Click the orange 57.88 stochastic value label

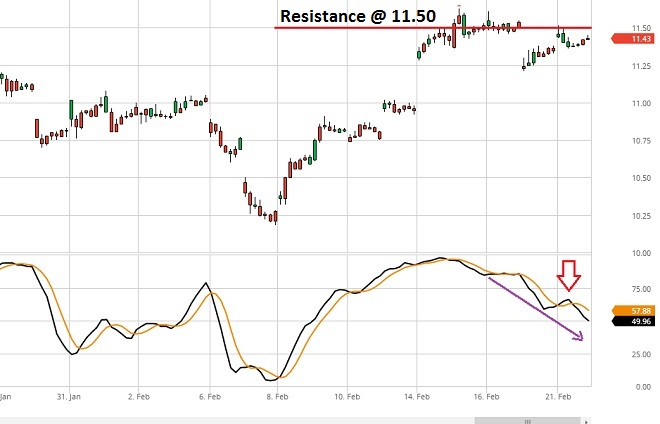pos(633,311)
